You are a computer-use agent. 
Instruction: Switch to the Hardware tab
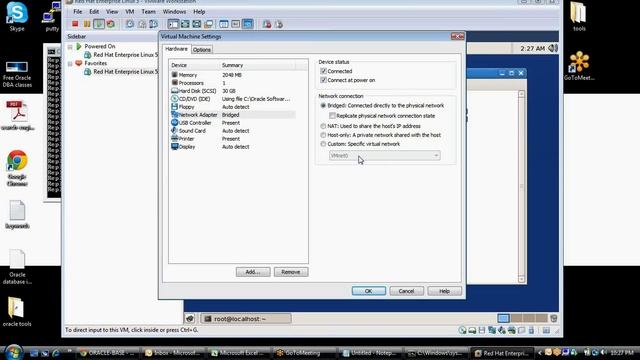(x=176, y=49)
